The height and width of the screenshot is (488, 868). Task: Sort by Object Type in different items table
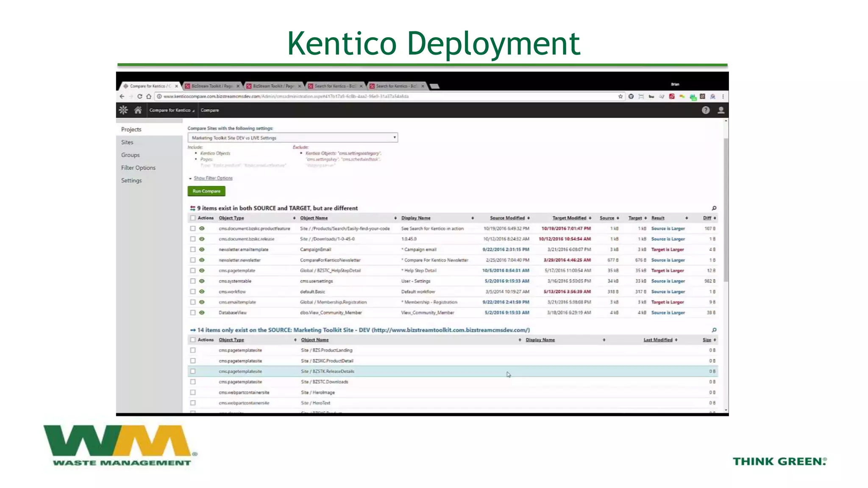pyautogui.click(x=231, y=218)
